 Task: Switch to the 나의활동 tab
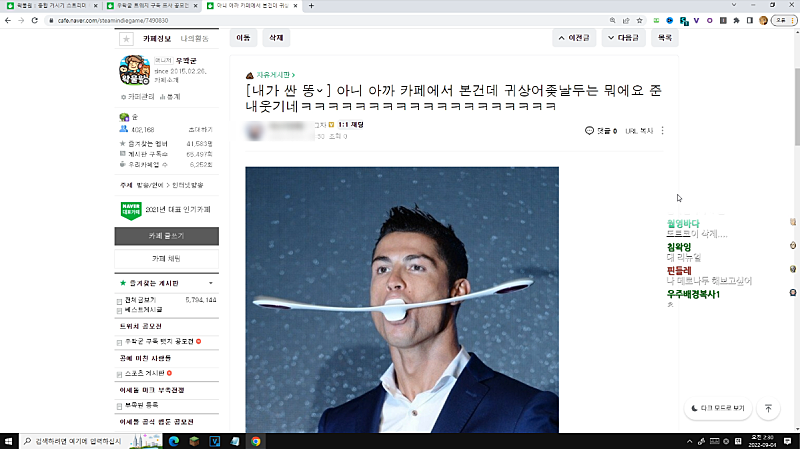194,39
